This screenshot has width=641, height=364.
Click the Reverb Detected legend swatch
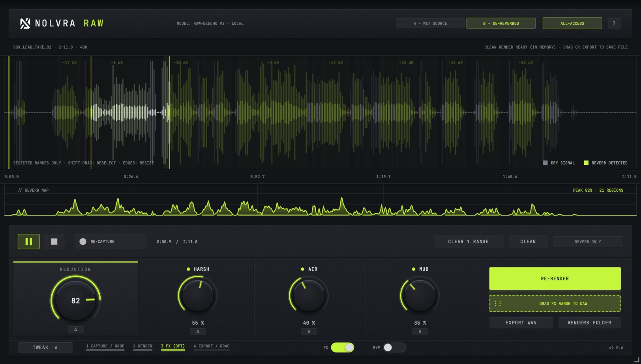pos(586,163)
